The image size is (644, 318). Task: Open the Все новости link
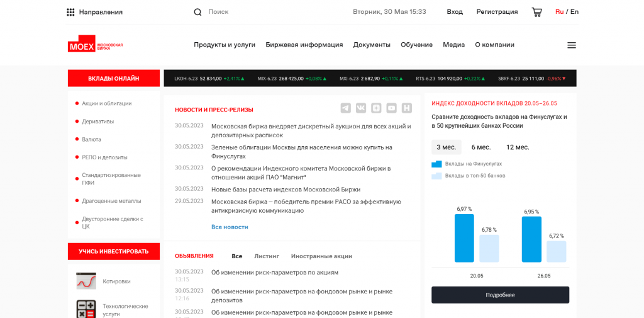point(230,227)
